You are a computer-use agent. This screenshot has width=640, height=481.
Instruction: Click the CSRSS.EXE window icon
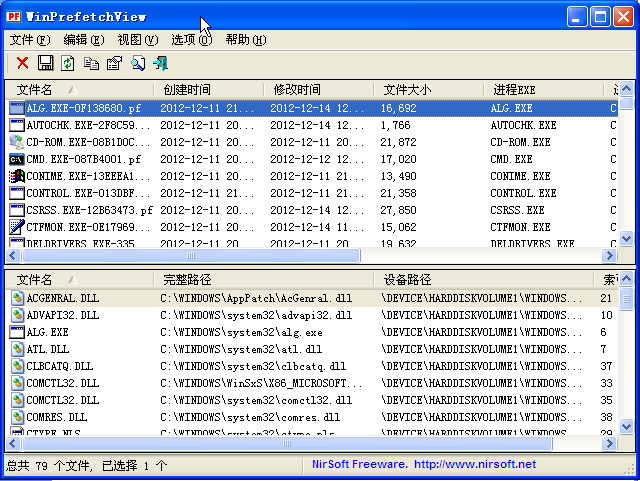point(17,210)
